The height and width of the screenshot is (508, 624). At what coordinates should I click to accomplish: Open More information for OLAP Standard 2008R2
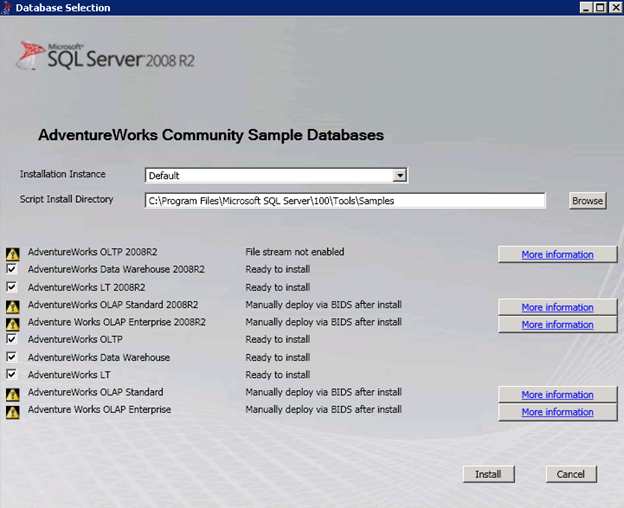coord(558,307)
